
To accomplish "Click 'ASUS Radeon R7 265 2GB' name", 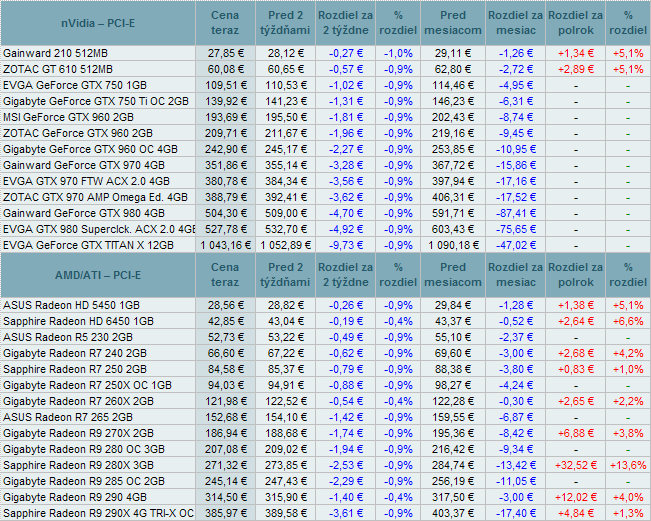I will point(68,417).
